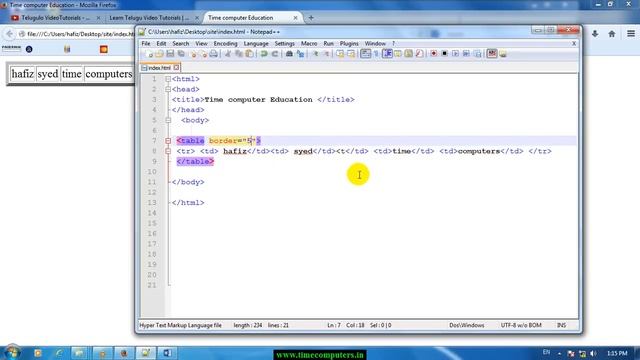640x360 pixels.
Task: Open Find with the binoculars icon
Action: (x=289, y=54)
